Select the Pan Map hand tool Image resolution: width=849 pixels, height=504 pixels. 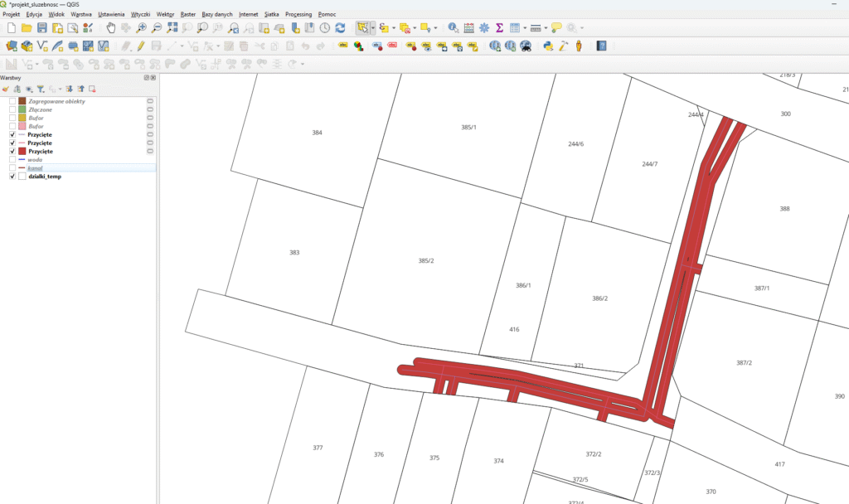click(111, 28)
